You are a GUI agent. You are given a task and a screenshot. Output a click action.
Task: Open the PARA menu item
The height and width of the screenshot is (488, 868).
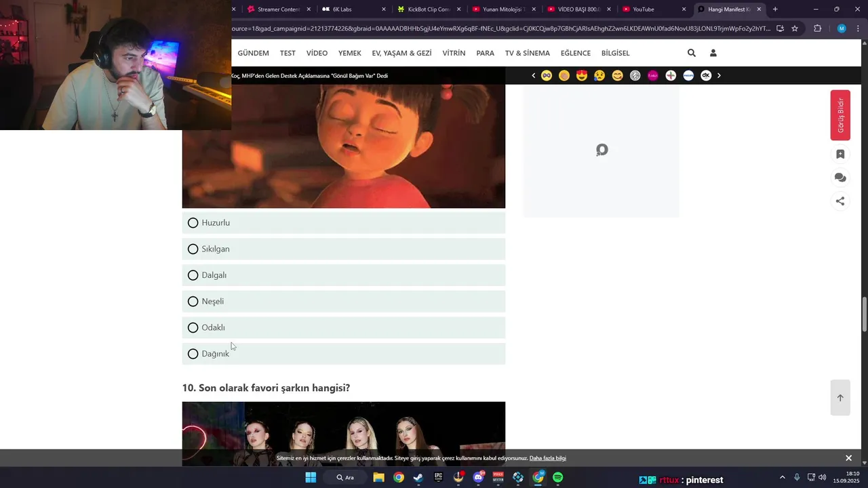[486, 53]
